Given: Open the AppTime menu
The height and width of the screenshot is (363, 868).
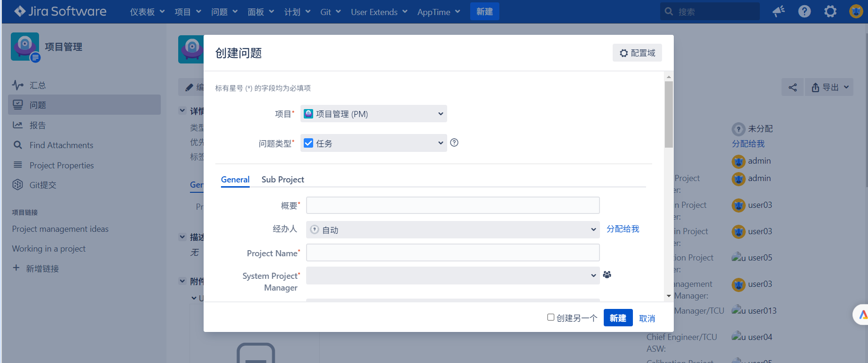Looking at the screenshot, I should 439,12.
